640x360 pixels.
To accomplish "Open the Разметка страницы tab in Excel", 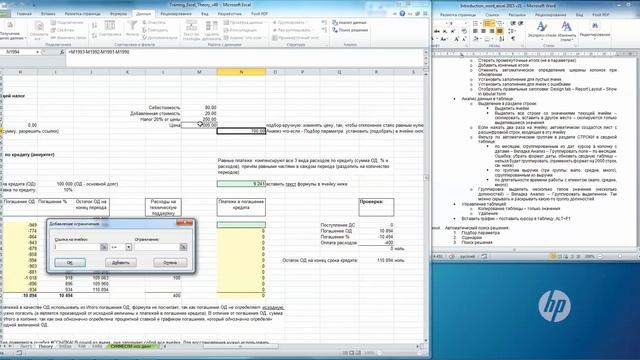I will coord(82,13).
